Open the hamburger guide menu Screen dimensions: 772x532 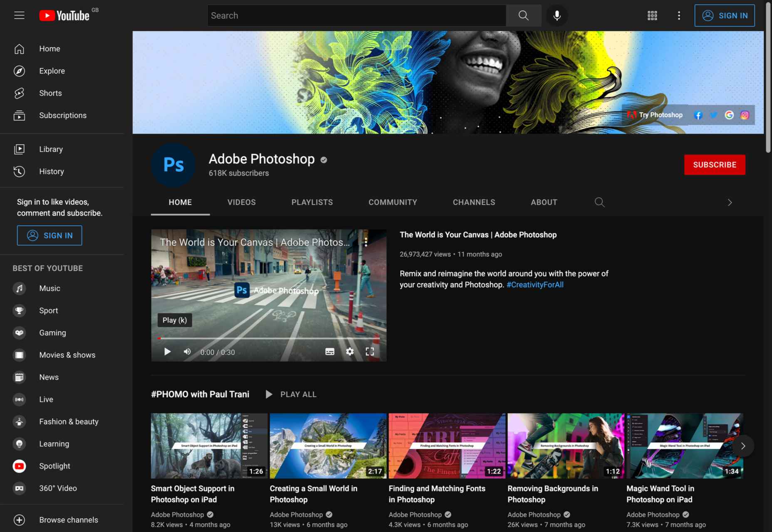(19, 15)
